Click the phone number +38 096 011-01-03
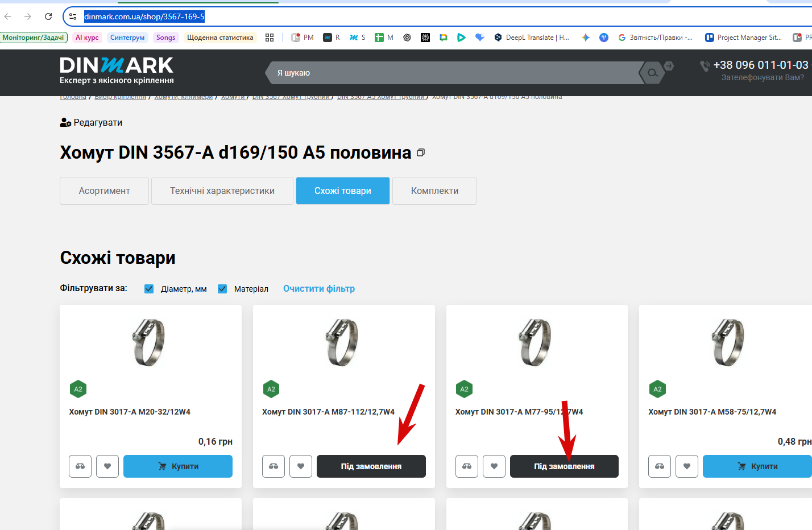This screenshot has height=530, width=812. pyautogui.click(x=761, y=65)
